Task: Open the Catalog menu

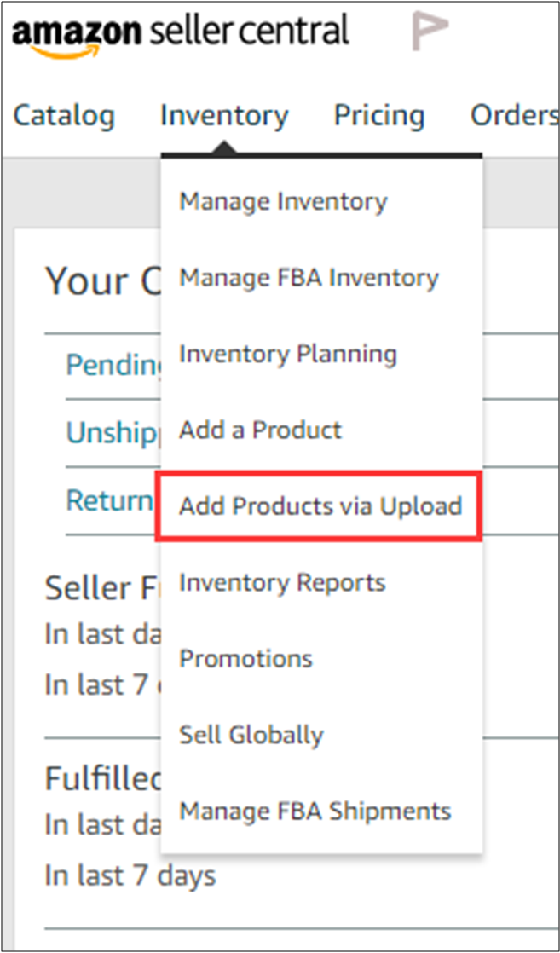Action: point(64,116)
